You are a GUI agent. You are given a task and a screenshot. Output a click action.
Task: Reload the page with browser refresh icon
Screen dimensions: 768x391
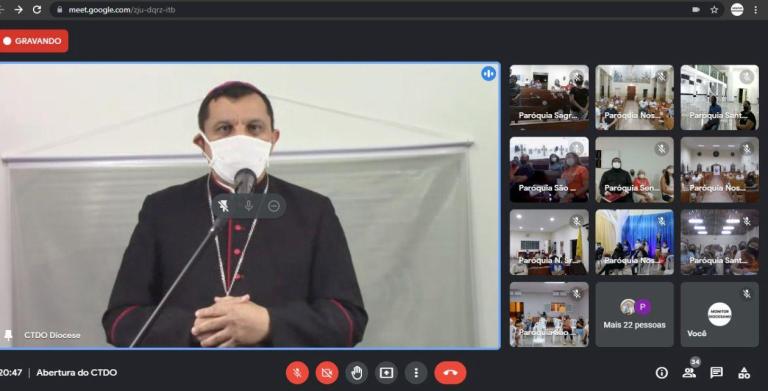[x=37, y=10]
